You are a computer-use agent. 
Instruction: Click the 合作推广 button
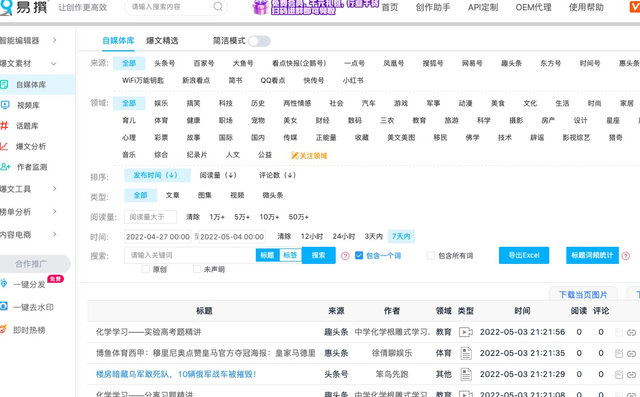click(x=31, y=264)
